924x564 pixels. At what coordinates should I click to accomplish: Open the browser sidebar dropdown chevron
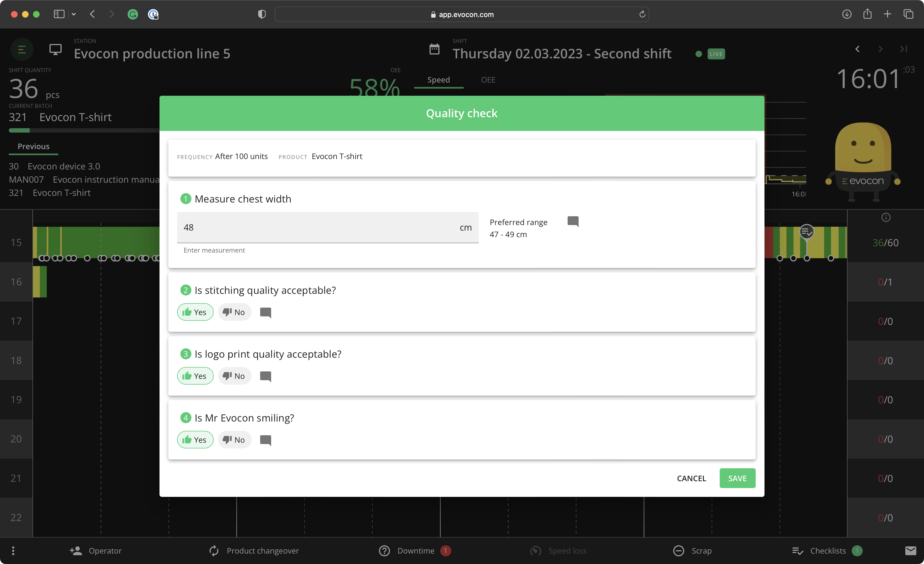(x=74, y=14)
